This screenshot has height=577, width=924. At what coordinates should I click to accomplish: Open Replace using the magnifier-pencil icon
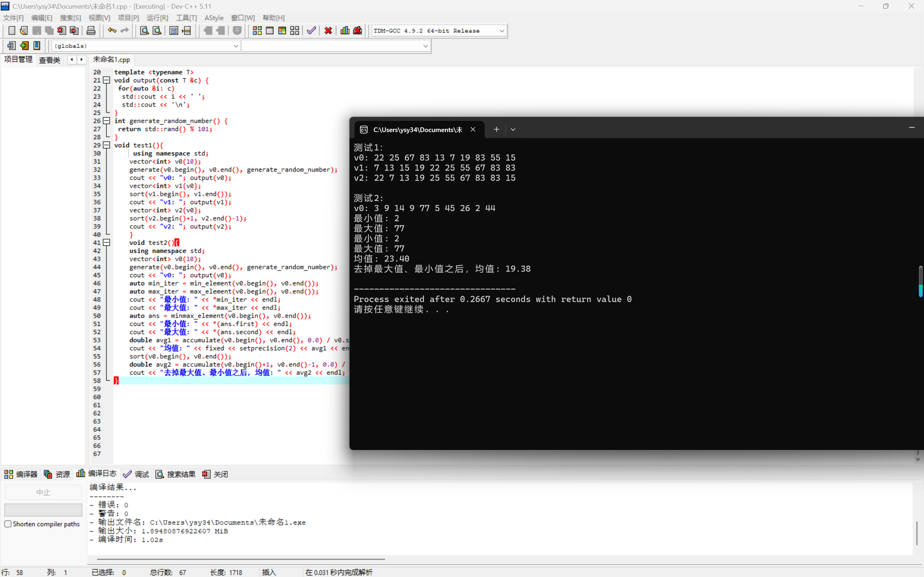click(157, 31)
